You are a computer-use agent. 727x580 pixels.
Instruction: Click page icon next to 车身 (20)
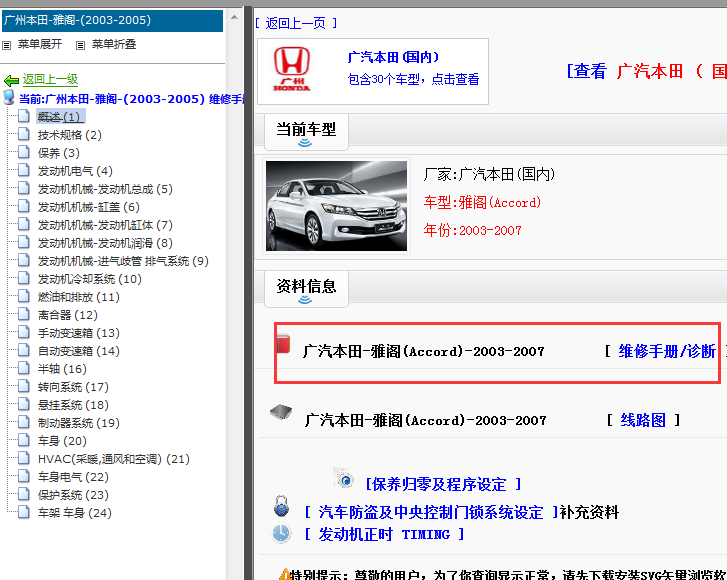pyautogui.click(x=24, y=440)
